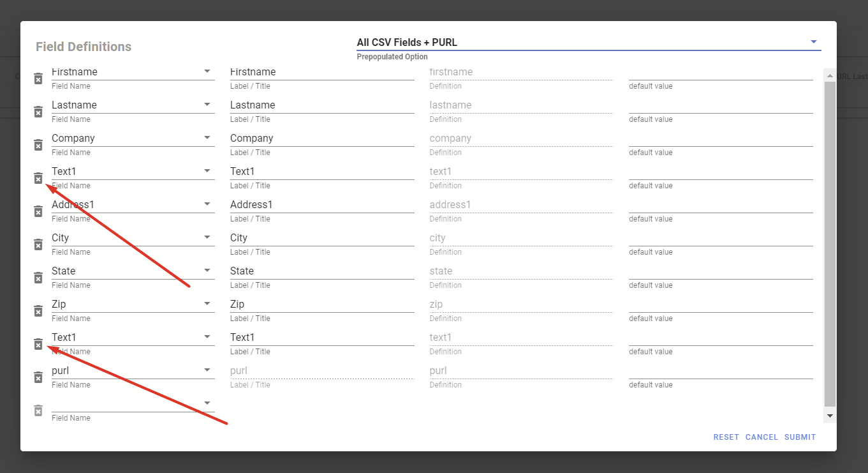Open the Prepopulated Option dropdown
The image size is (868, 473).
click(x=589, y=43)
